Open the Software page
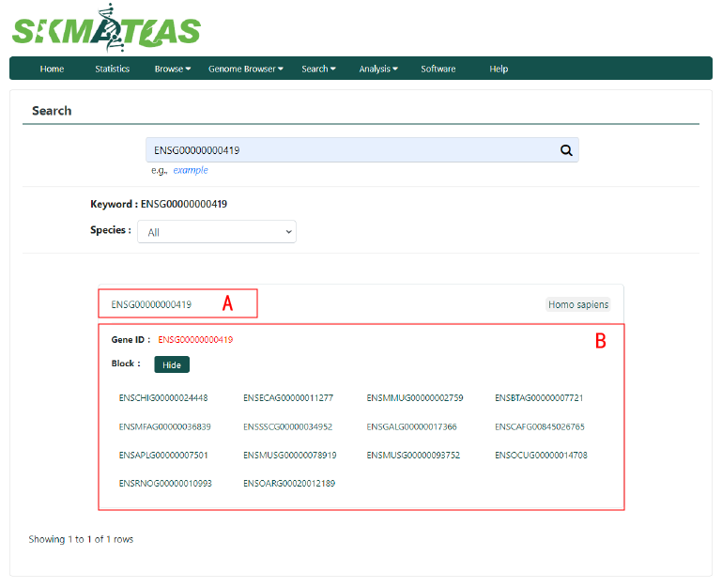Screen dimensions: 722x588 438,69
